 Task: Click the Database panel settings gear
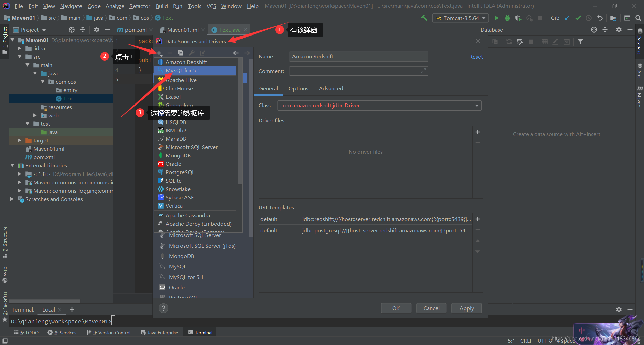[619, 30]
